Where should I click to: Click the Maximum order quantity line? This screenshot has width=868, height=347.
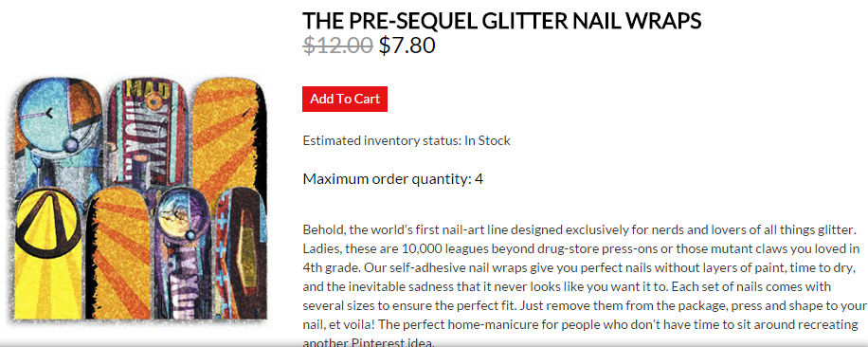click(x=392, y=179)
